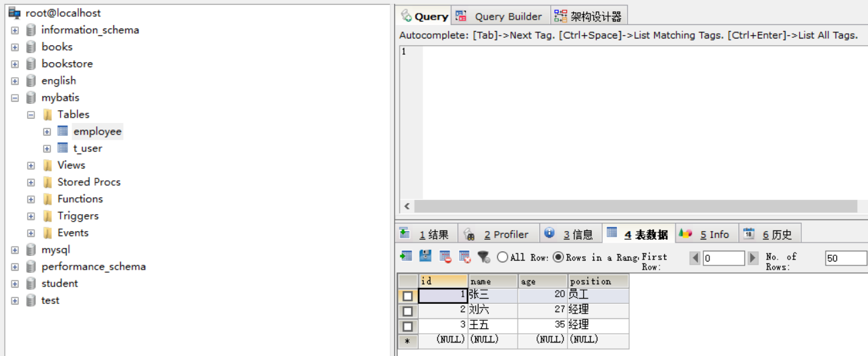The width and height of the screenshot is (868, 356).
Task: Click the student database cylinder icon
Action: [31, 283]
